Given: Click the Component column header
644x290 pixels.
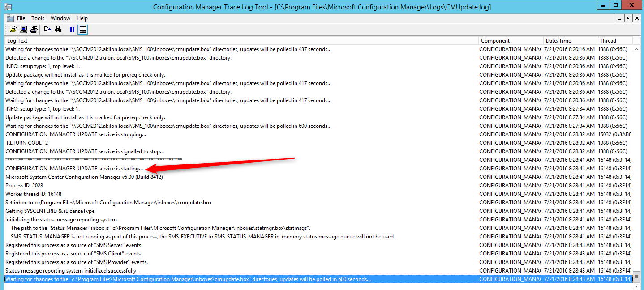Looking at the screenshot, I should (x=511, y=40).
